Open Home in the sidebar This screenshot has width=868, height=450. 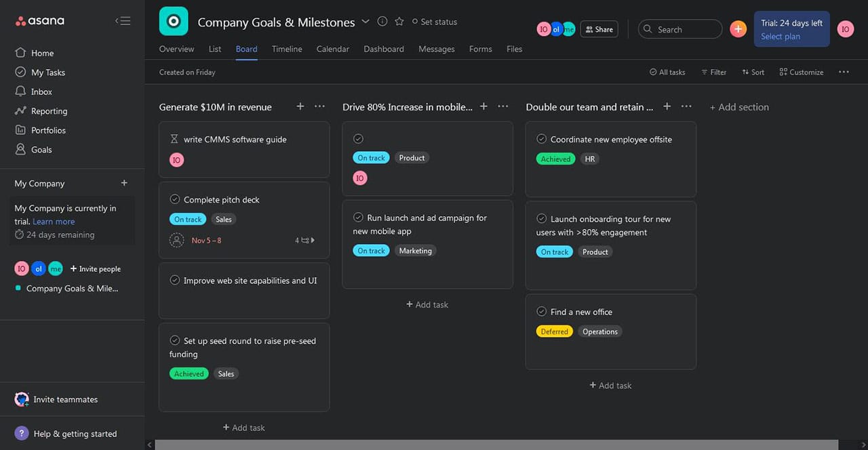42,53
